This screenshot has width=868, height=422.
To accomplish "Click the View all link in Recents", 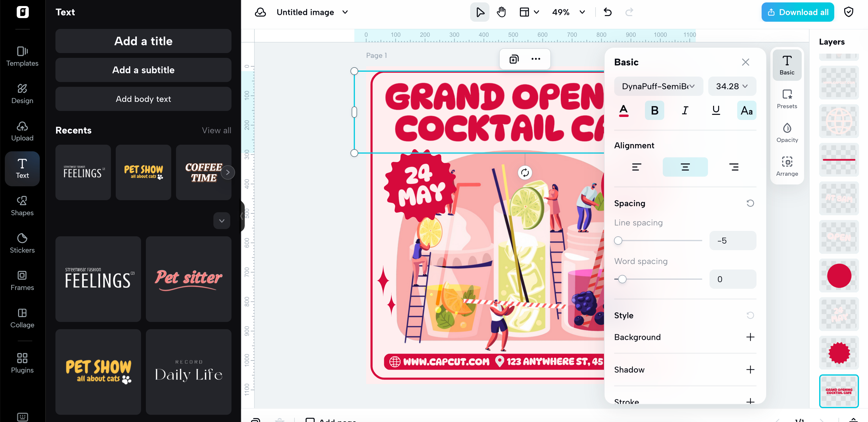I will click(216, 130).
